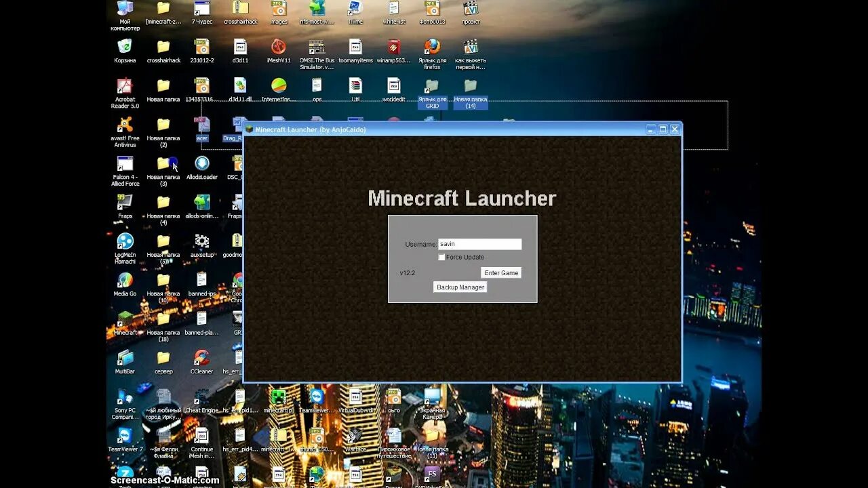
Task: Select the Фото0013 image file
Action: point(432,9)
